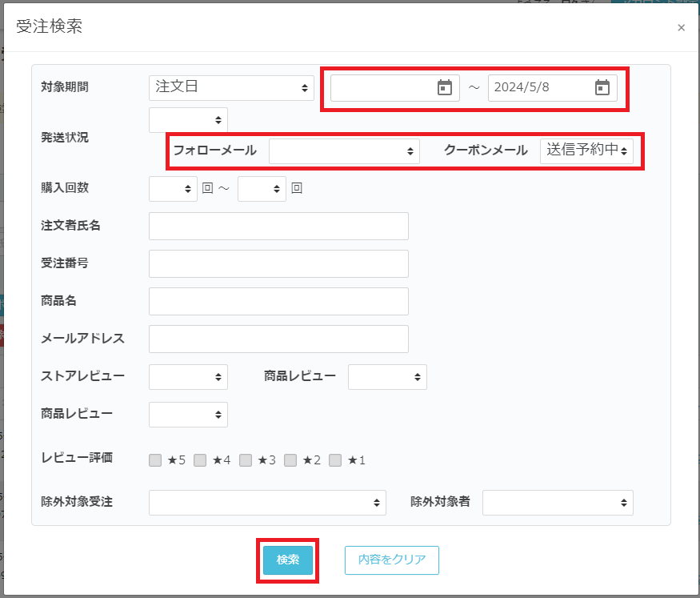Image resolution: width=700 pixels, height=598 pixels.
Task: Tick the ★1 review rating checkbox
Action: click(x=335, y=460)
